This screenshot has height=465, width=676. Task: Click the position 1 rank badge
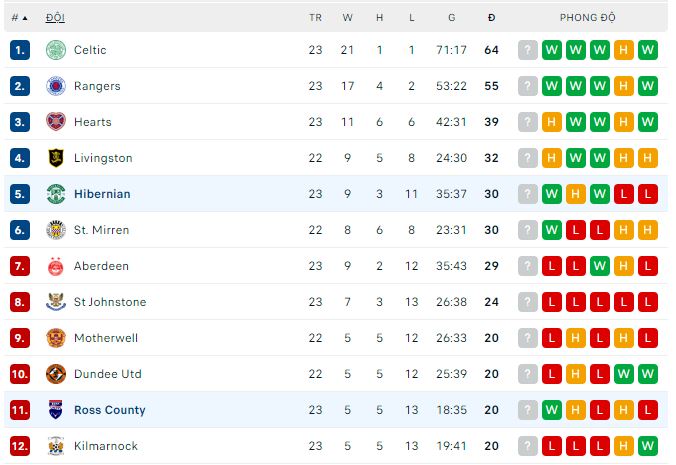(20, 50)
